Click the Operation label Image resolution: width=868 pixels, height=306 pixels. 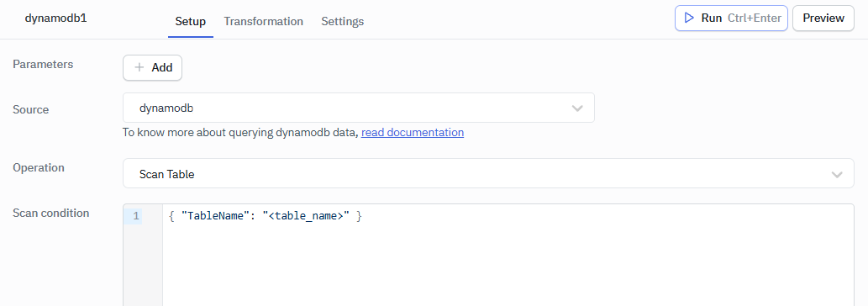pos(39,167)
